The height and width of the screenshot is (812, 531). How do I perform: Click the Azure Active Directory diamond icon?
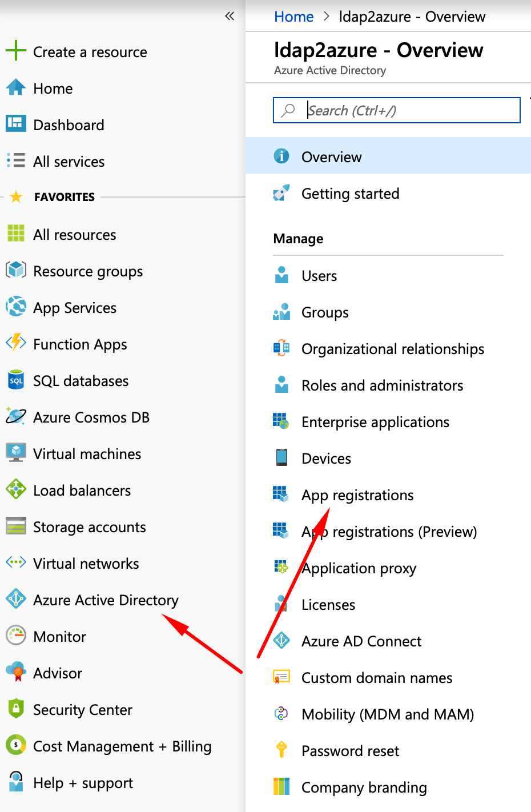coord(16,598)
